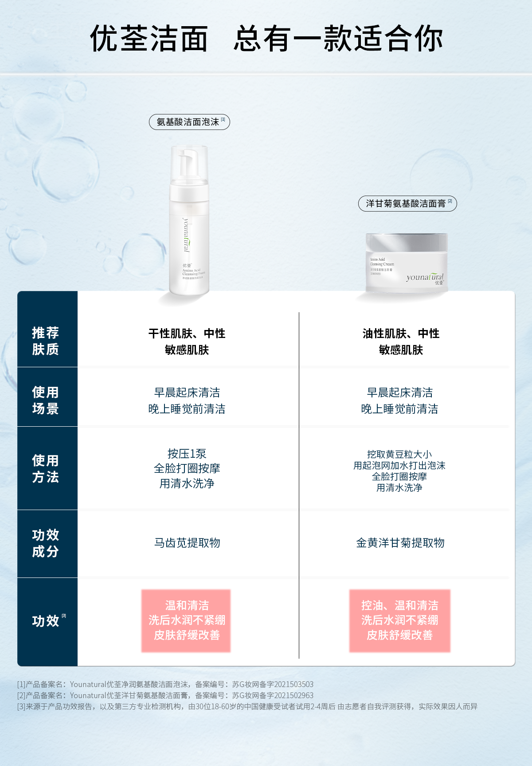This screenshot has width=532, height=766.
Task: Click the 金黄洋甘菊提取物 ingredient text
Action: tap(400, 543)
